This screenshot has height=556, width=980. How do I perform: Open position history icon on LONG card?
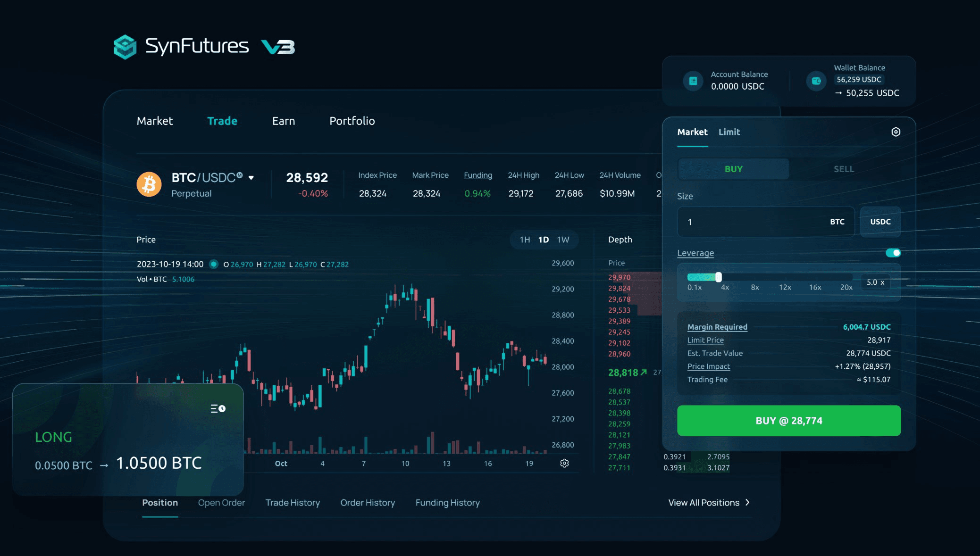[x=218, y=408]
